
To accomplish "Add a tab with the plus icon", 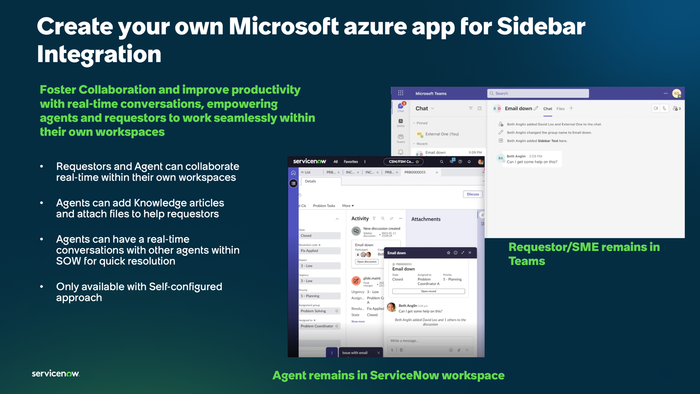I will pos(571,108).
